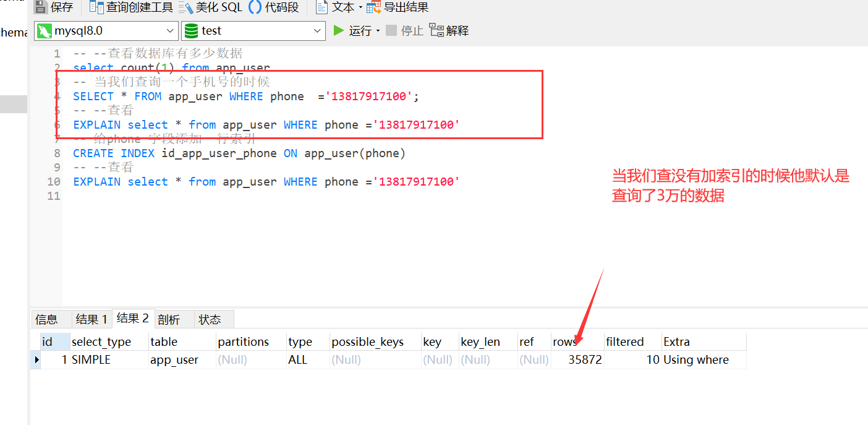Click the Explain (解释) tree icon
The height and width of the screenshot is (425, 868).
pos(436,30)
